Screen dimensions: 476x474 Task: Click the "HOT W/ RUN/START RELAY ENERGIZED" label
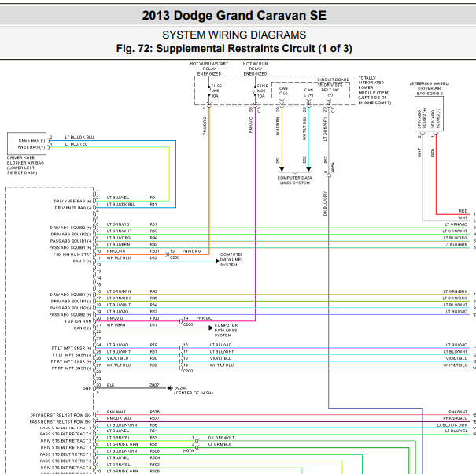(209, 69)
